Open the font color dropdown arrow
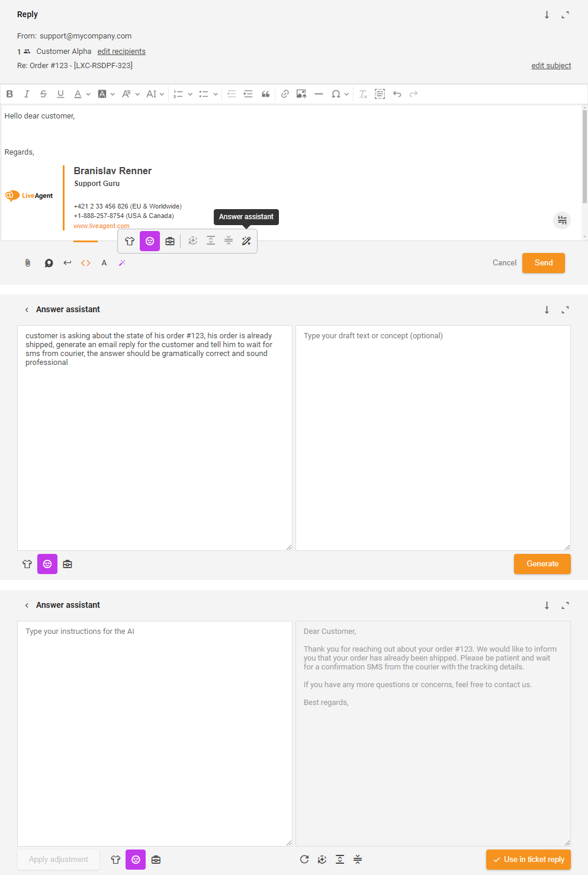 coord(88,94)
